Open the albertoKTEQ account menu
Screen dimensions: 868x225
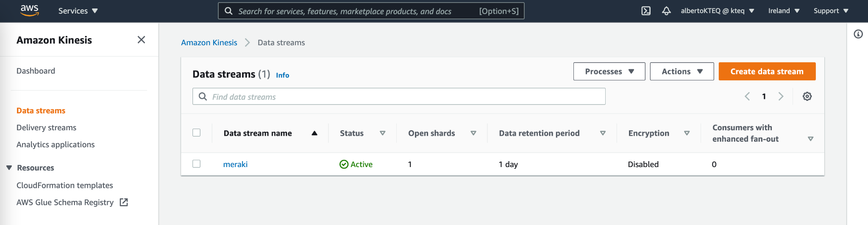[x=718, y=11]
